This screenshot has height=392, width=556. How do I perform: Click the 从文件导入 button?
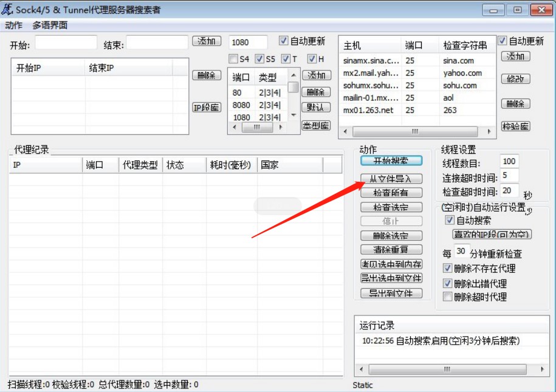pyautogui.click(x=391, y=179)
